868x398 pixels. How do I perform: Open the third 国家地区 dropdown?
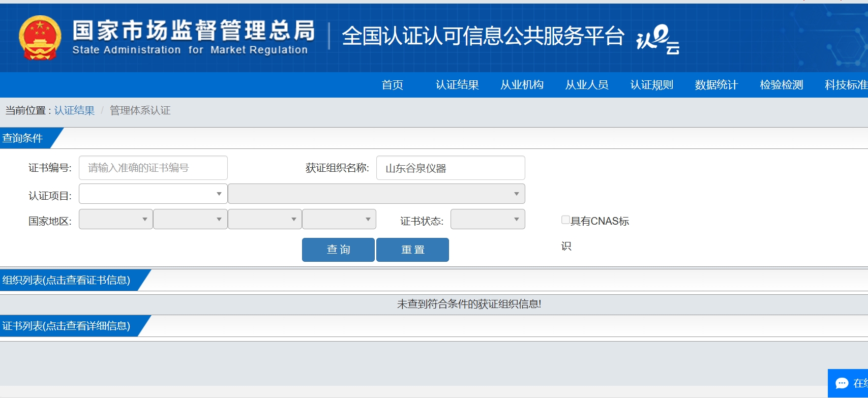265,219
